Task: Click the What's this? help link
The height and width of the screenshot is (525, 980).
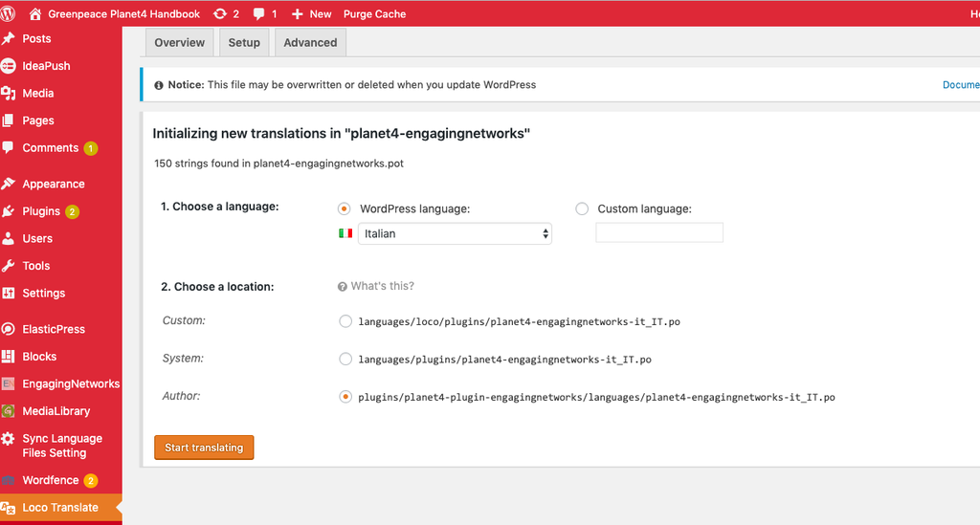Action: click(382, 286)
